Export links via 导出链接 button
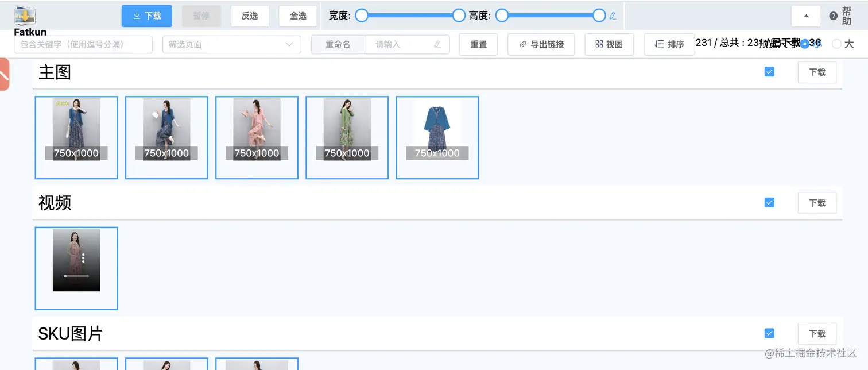The height and width of the screenshot is (370, 868). coord(541,44)
